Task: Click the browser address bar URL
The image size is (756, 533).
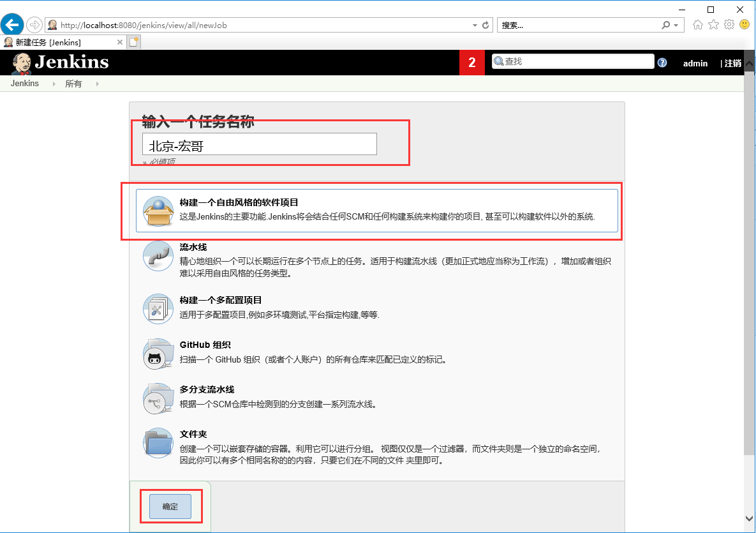Action: [144, 25]
